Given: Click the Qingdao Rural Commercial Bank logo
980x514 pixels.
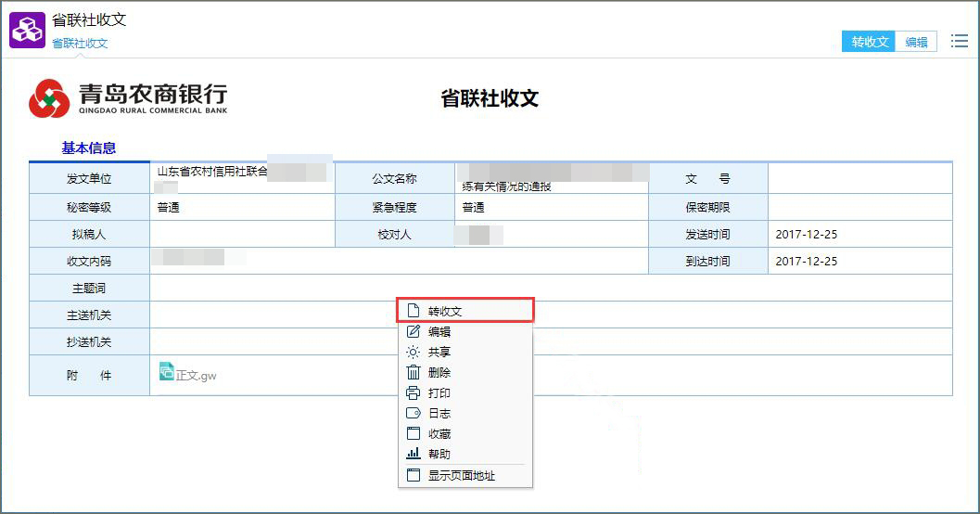Looking at the screenshot, I should pos(128,98).
